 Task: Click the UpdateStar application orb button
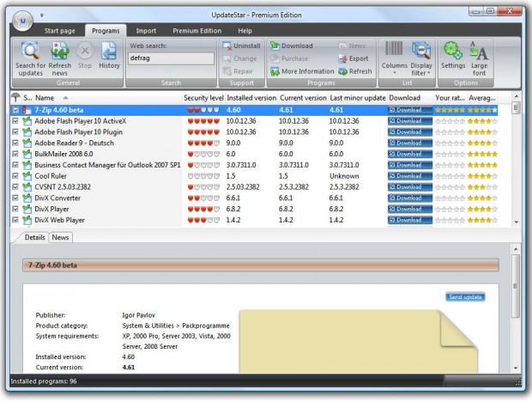pos(22,21)
